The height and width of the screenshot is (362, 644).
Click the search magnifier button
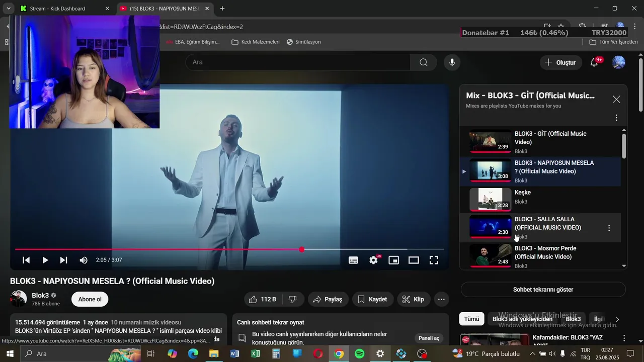424,62
